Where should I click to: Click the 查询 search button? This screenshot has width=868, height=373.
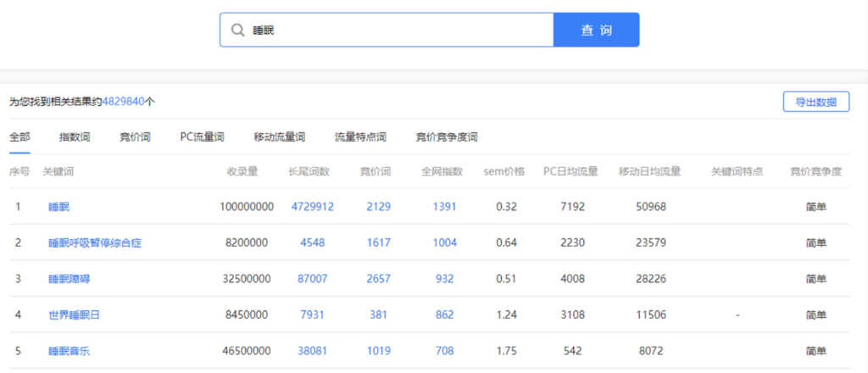tap(596, 30)
